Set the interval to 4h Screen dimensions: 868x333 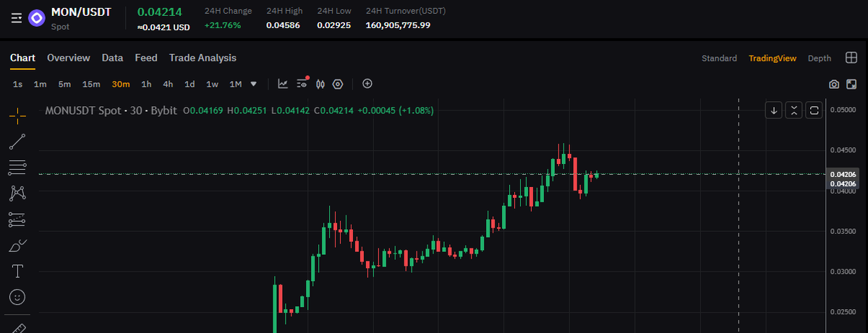tap(168, 84)
